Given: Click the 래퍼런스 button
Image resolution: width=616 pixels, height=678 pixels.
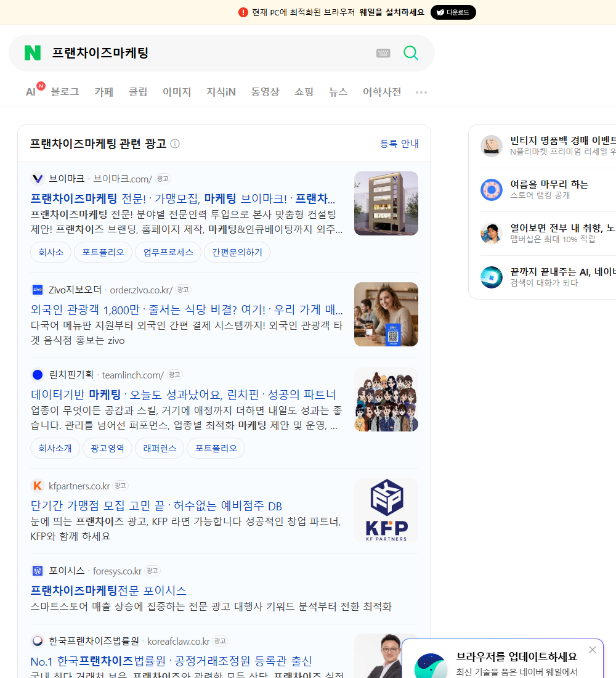Looking at the screenshot, I should 160,448.
